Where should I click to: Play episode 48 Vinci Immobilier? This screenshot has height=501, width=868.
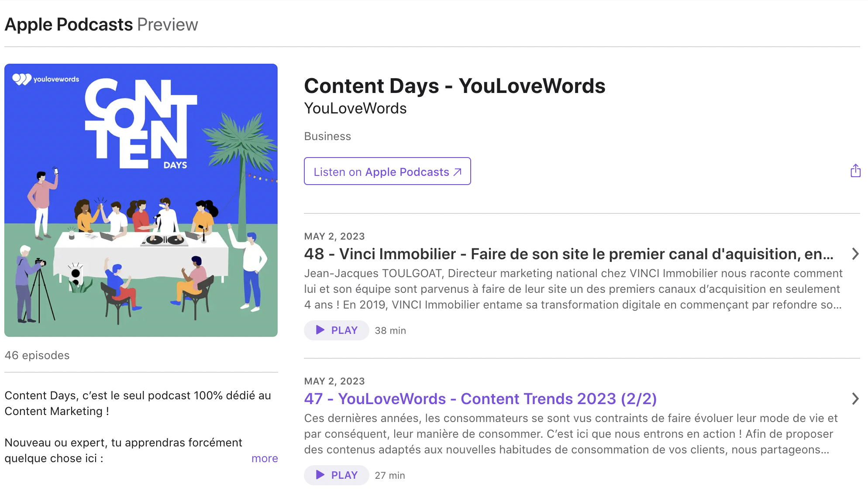tap(337, 330)
